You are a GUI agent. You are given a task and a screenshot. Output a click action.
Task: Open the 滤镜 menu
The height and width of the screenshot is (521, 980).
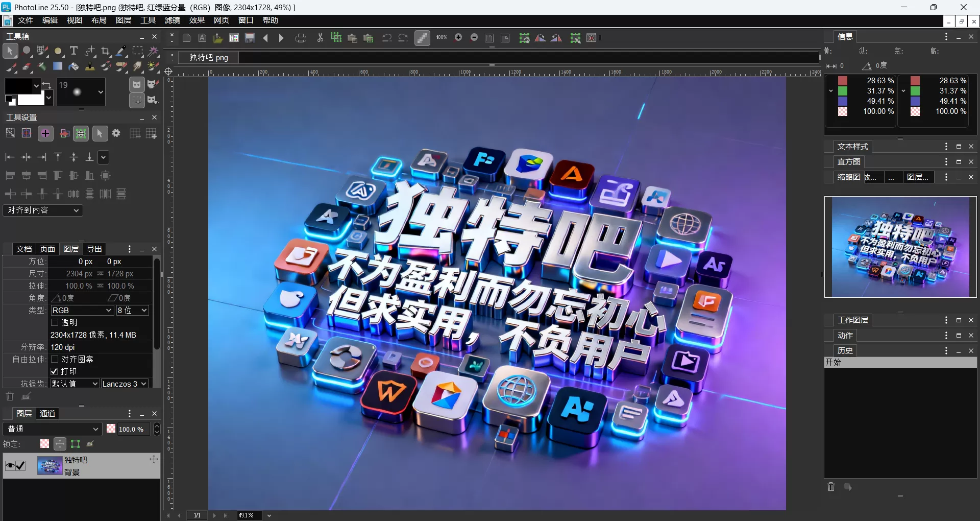[172, 20]
